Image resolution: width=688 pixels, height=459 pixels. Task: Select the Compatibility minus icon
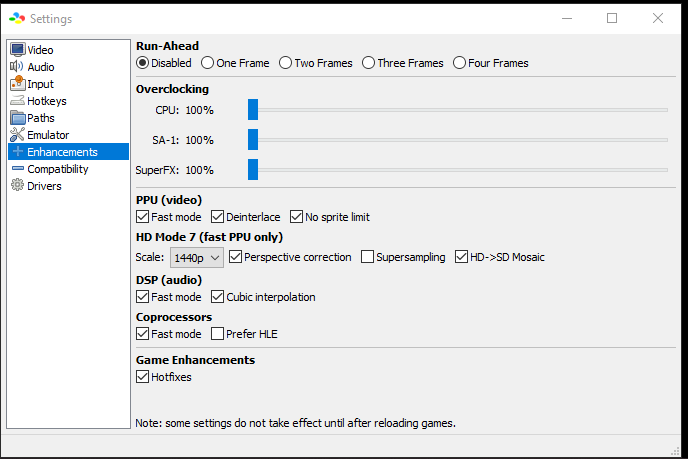pos(18,169)
